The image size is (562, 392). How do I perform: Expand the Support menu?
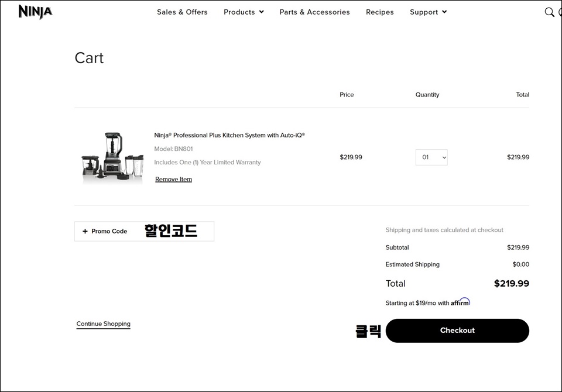pyautogui.click(x=429, y=12)
